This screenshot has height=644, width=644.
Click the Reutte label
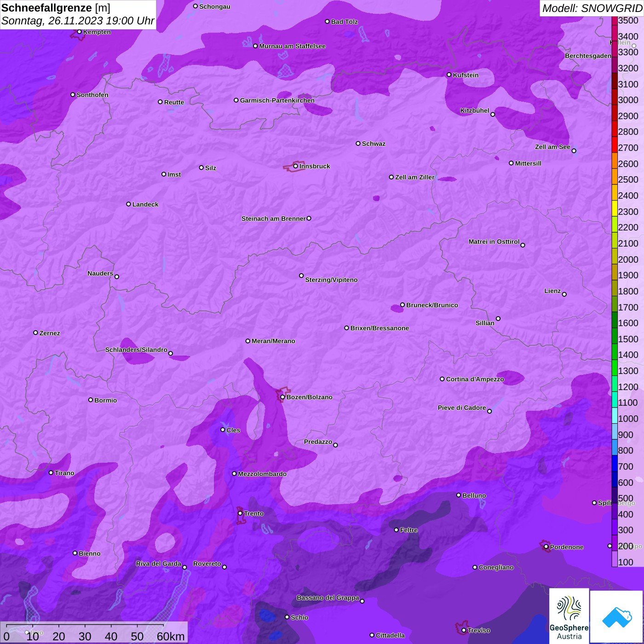click(x=174, y=102)
